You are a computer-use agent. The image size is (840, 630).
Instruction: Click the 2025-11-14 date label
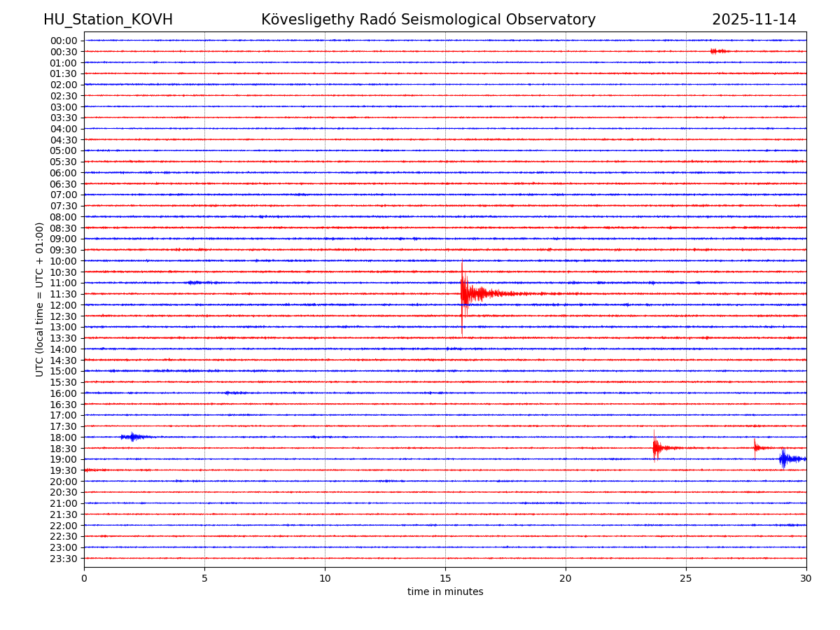coord(754,20)
